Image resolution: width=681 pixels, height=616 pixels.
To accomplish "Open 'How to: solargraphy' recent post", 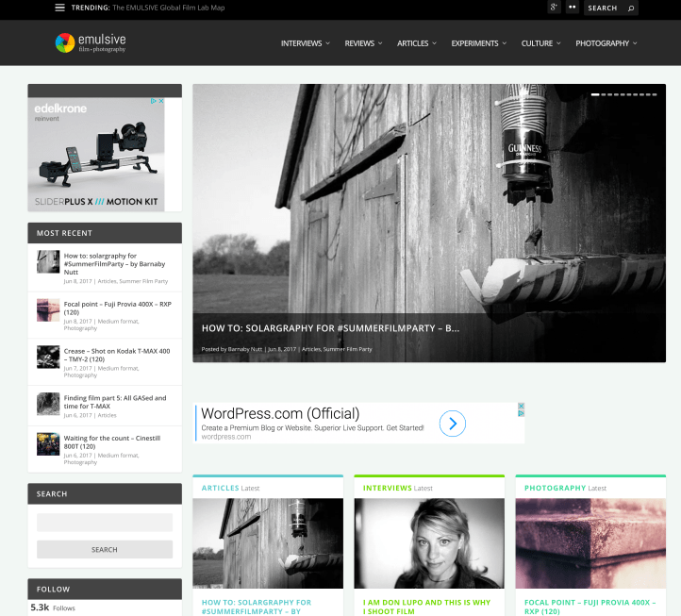I will (x=115, y=264).
